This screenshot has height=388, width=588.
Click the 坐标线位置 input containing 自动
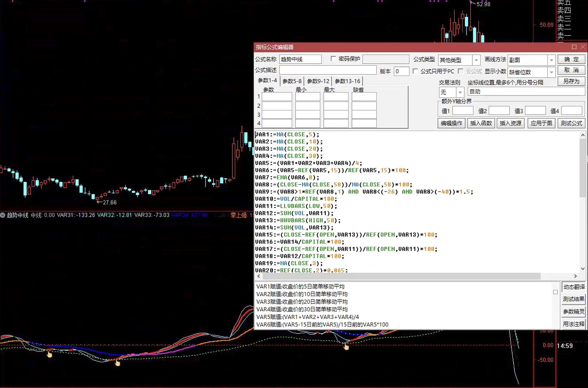(526, 91)
